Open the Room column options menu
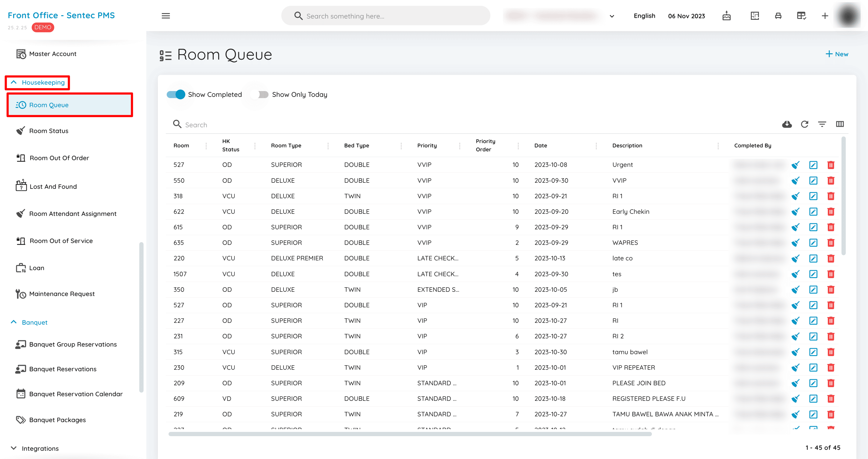The height and width of the screenshot is (459, 868). pos(206,146)
